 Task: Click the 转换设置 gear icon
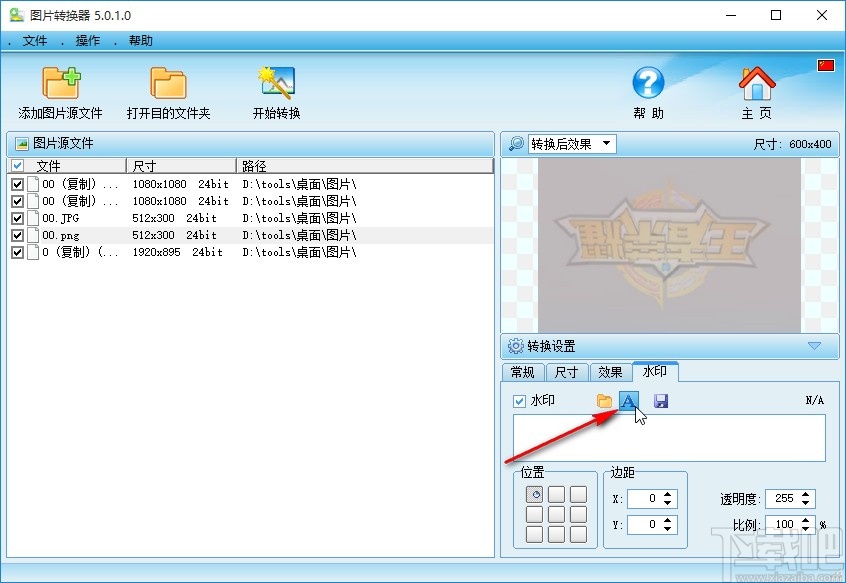(517, 346)
